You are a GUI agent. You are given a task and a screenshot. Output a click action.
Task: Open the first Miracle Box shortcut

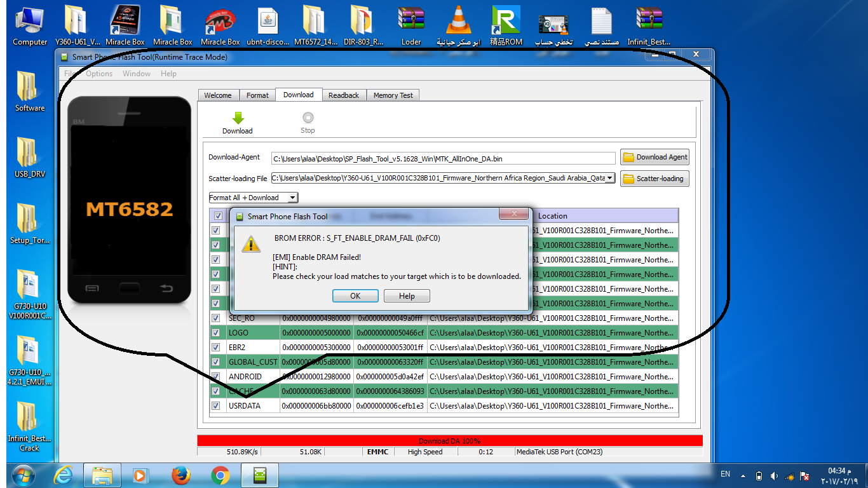point(125,26)
